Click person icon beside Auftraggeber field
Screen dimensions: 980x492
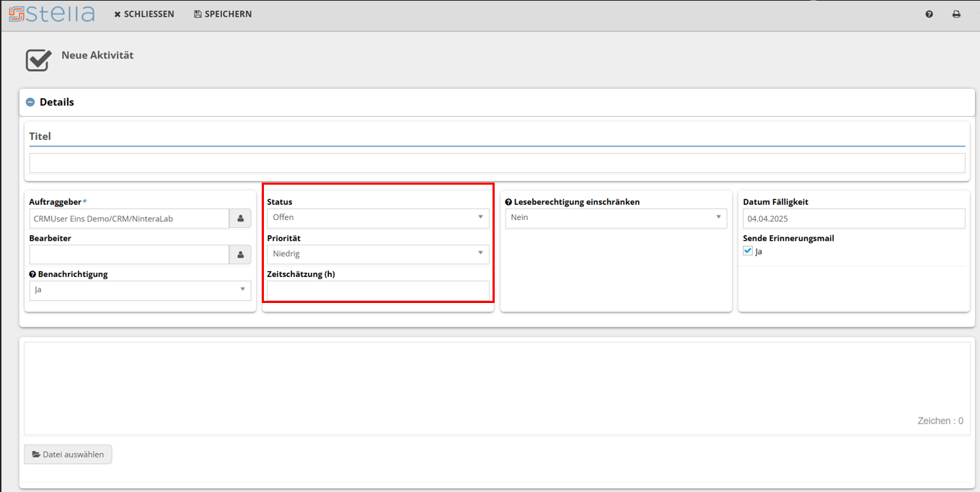pos(241,219)
